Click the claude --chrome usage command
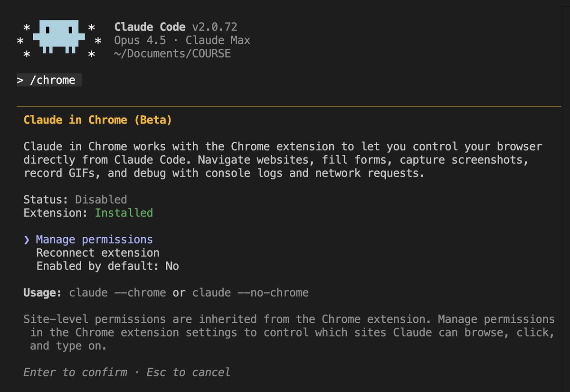Screen dimensions: 570x392 click(117, 293)
